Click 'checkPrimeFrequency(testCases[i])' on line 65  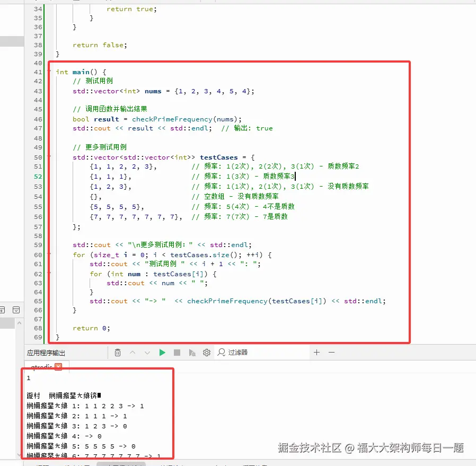pos(257,301)
